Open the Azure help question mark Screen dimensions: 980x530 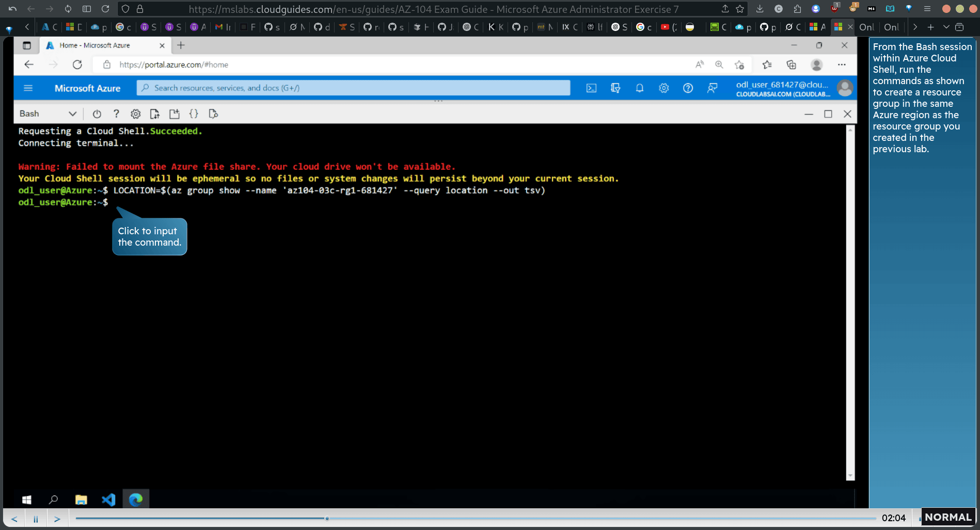click(x=688, y=88)
